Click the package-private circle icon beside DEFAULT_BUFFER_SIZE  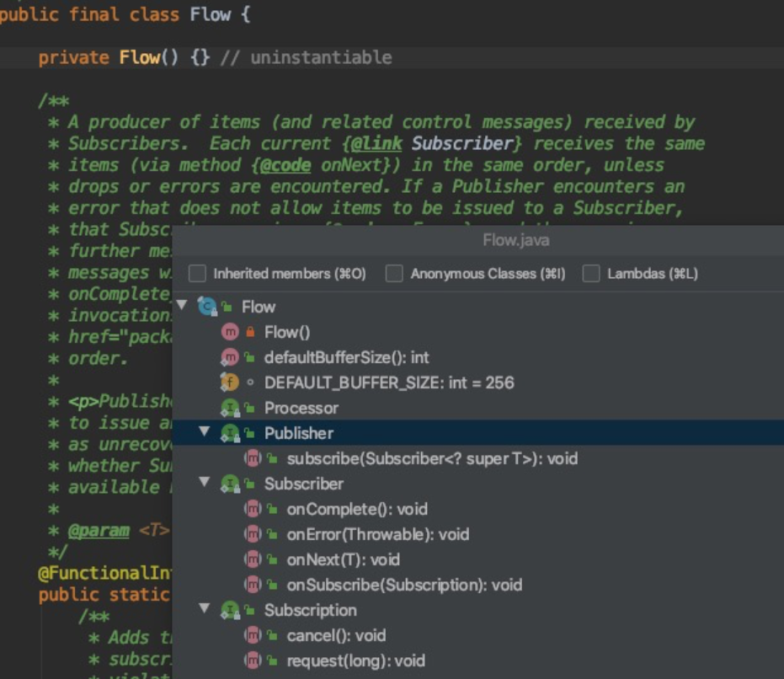pyautogui.click(x=250, y=382)
